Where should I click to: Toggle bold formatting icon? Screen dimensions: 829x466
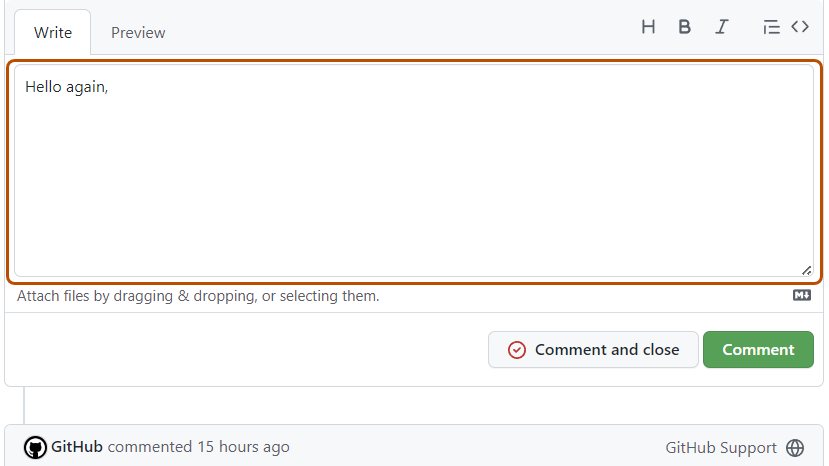[x=685, y=27]
